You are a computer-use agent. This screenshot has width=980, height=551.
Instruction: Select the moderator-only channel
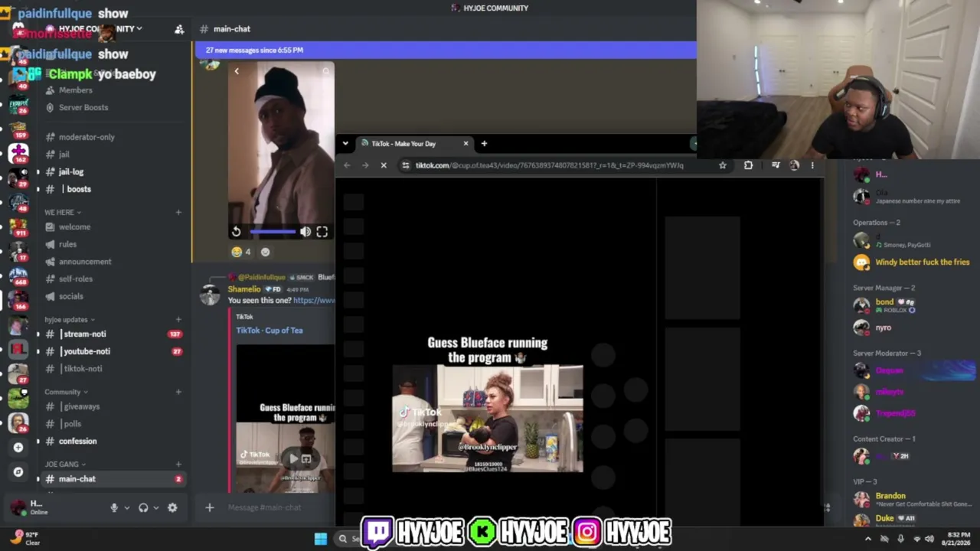click(87, 137)
